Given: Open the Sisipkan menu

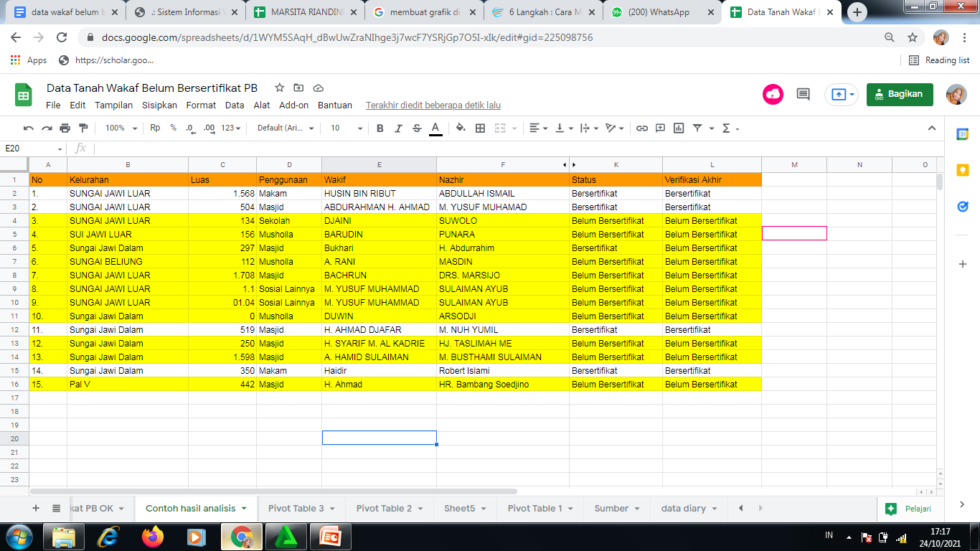Looking at the screenshot, I should 159,105.
